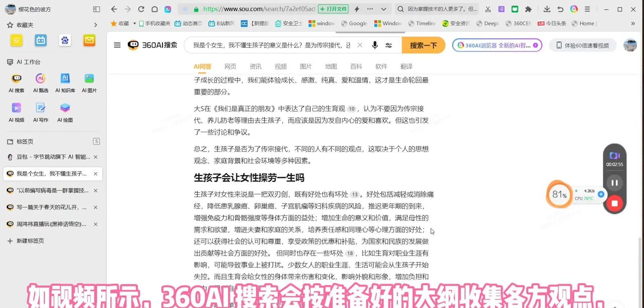Open the AI 绘图 tool
This screenshot has width=644, height=308.
65,107
